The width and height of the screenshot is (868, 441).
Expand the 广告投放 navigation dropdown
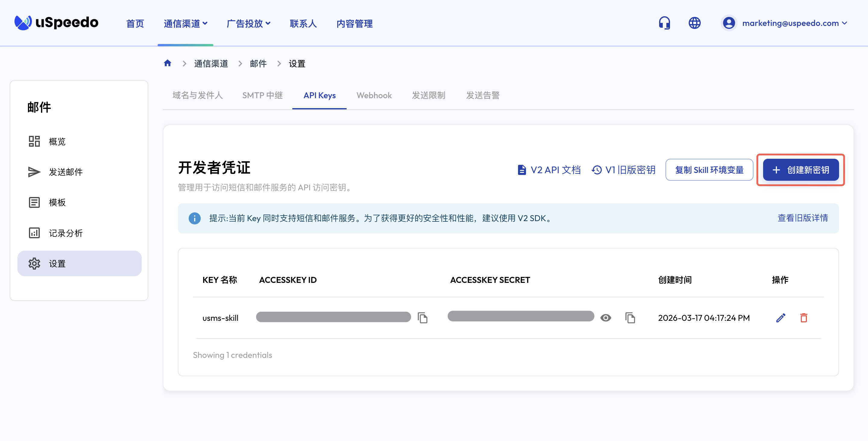248,23
